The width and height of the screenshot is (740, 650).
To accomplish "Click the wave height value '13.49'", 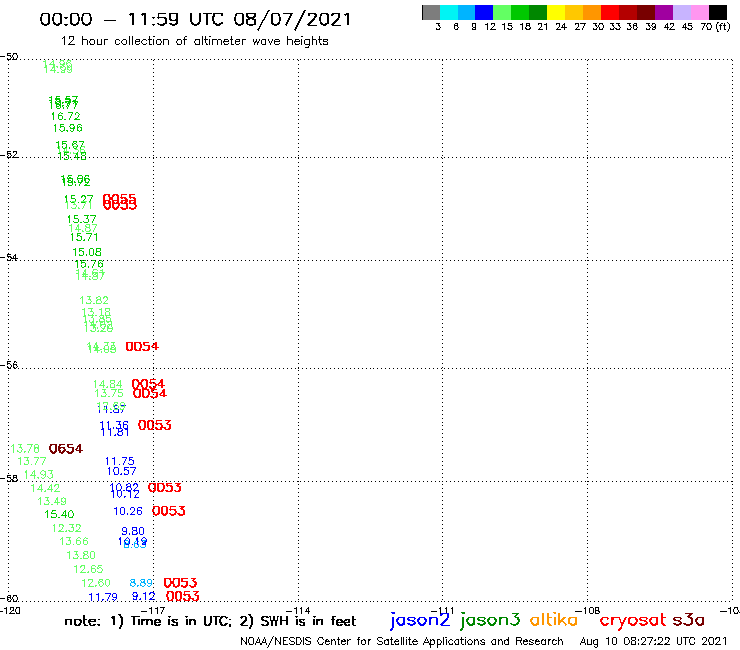I will point(52,501).
